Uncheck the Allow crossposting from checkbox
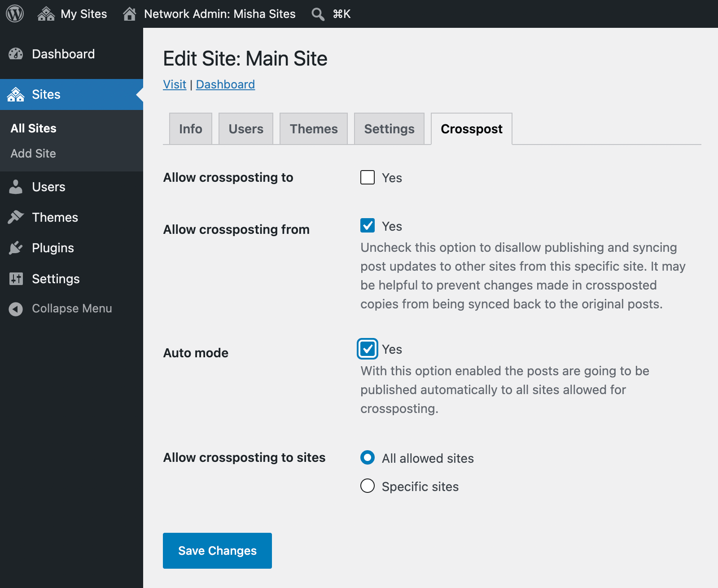Image resolution: width=718 pixels, height=588 pixels. point(368,225)
